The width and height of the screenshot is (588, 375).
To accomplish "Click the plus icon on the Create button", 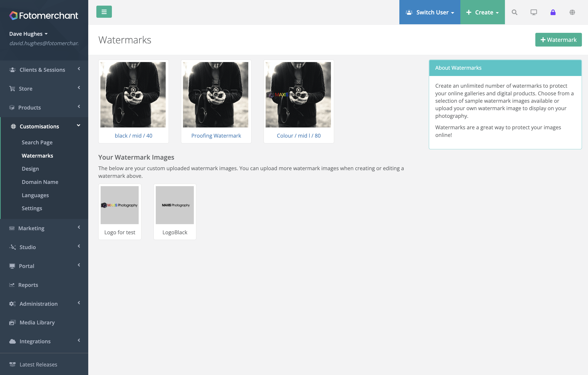I will click(469, 12).
